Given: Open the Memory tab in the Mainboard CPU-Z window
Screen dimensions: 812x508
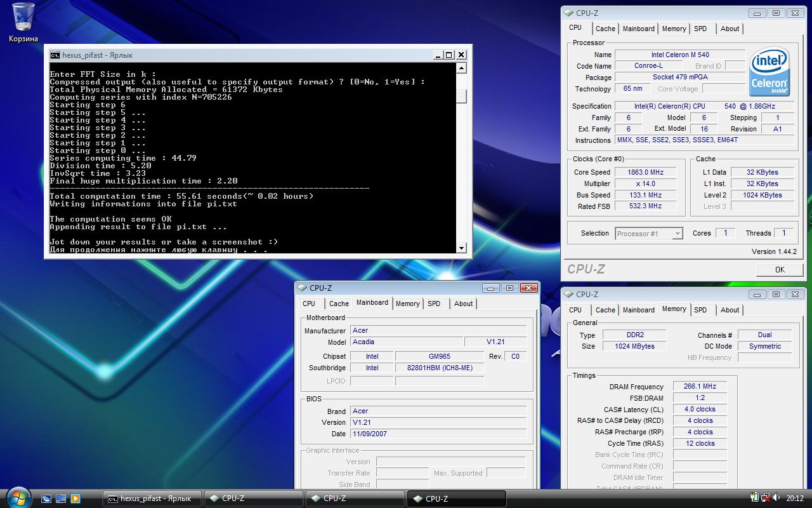Looking at the screenshot, I should 407,304.
